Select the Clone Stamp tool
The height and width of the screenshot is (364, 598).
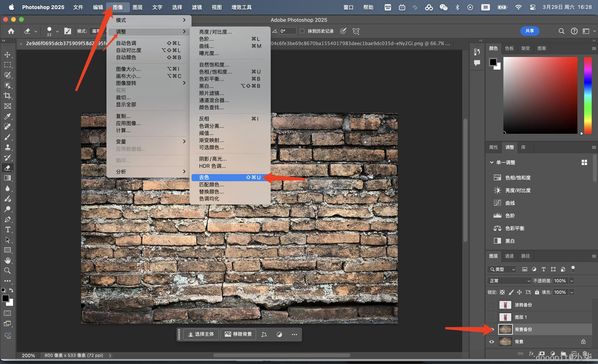(8, 147)
